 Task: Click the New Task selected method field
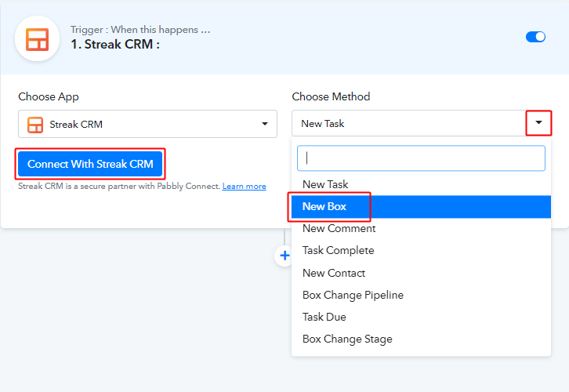[x=409, y=123]
